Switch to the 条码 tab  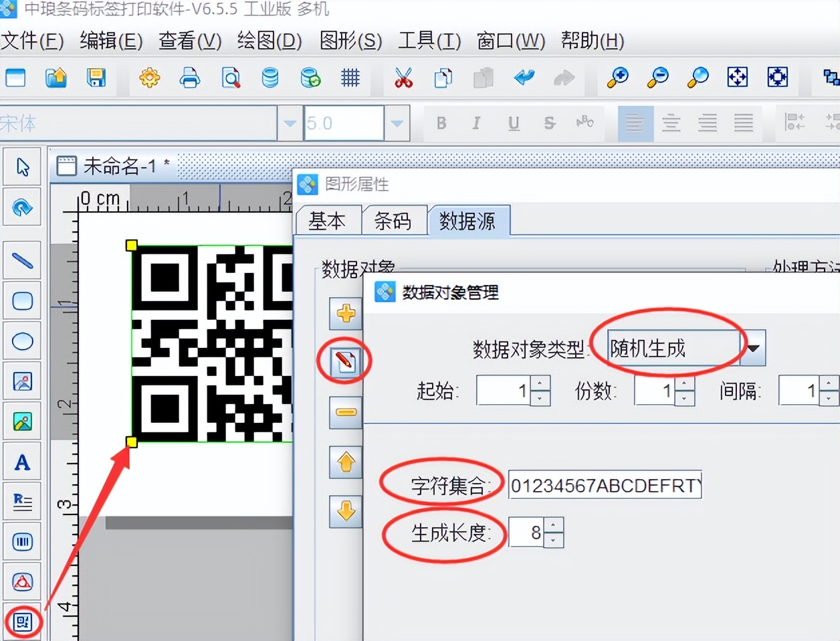[x=393, y=221]
